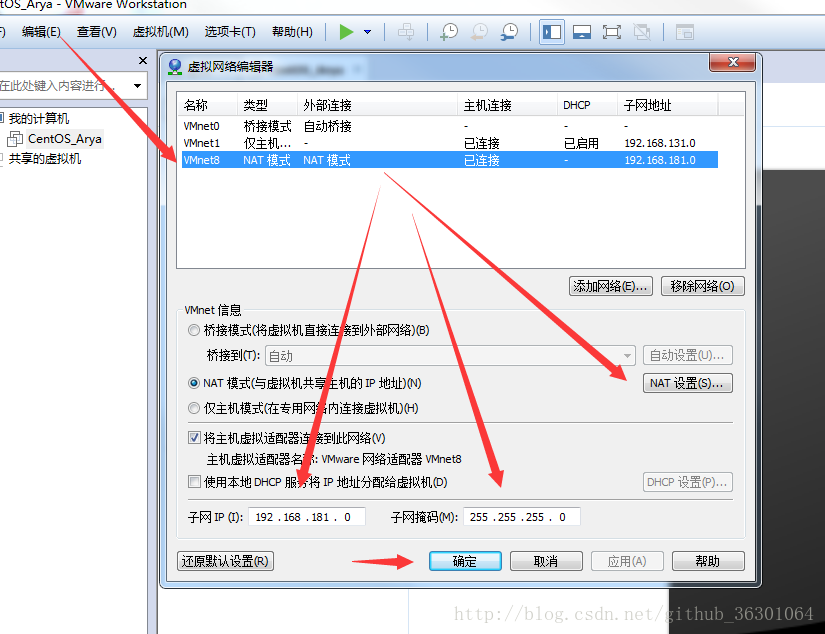Image resolution: width=825 pixels, height=634 pixels.
Task: Click the DHCP 设置(P)... button
Action: [x=688, y=482]
